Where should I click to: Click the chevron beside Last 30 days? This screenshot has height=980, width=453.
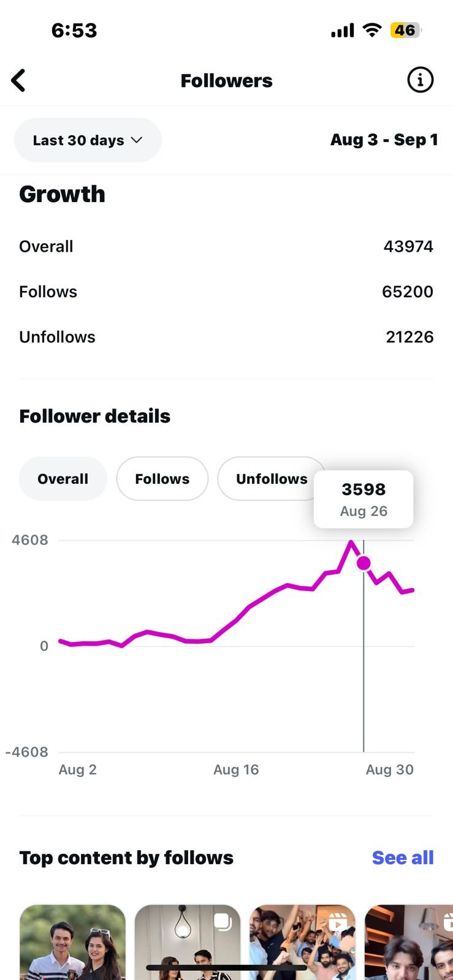click(x=137, y=140)
